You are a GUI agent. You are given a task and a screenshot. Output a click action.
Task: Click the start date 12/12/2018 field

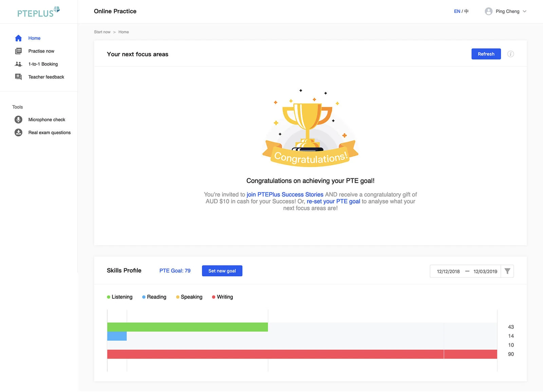click(x=448, y=272)
